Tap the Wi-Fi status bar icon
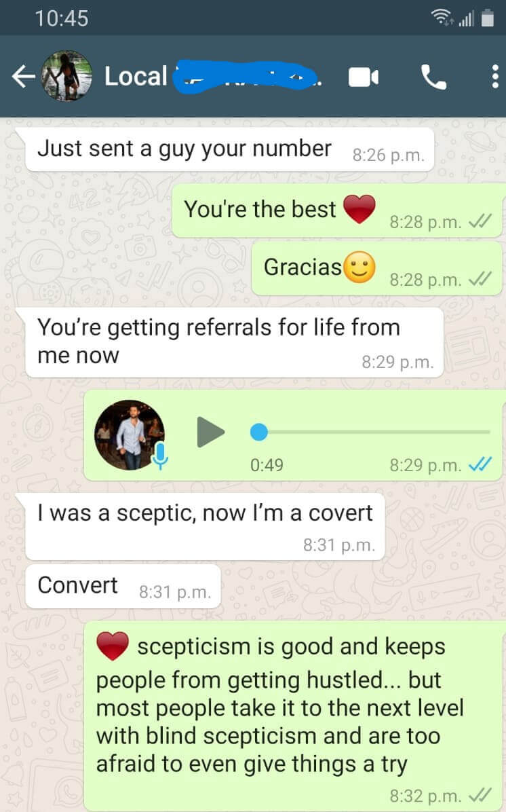Screen dimensions: 506x812 coord(442,18)
